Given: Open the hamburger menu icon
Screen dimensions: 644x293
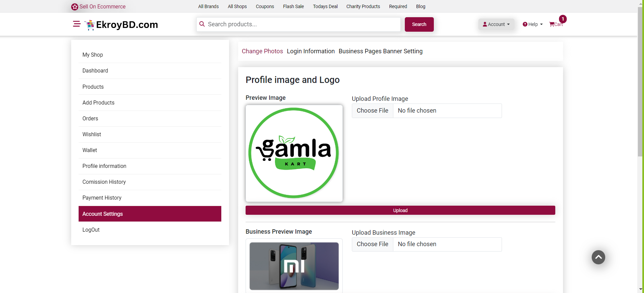Looking at the screenshot, I should tap(77, 24).
